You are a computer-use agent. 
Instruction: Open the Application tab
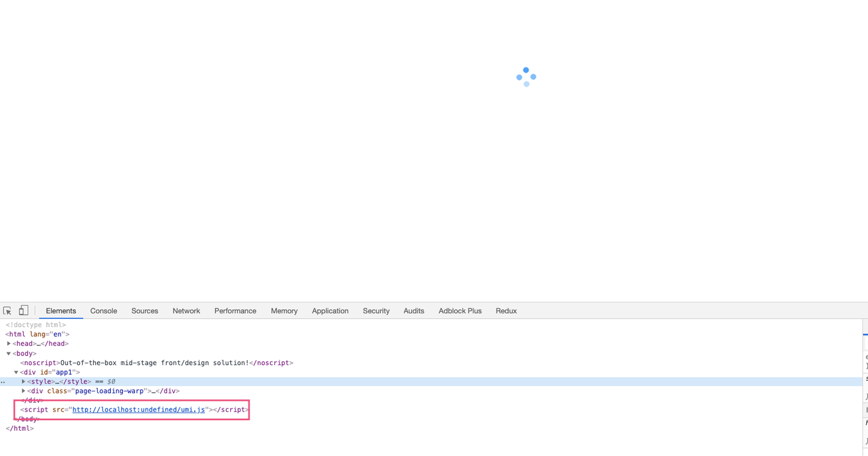330,311
